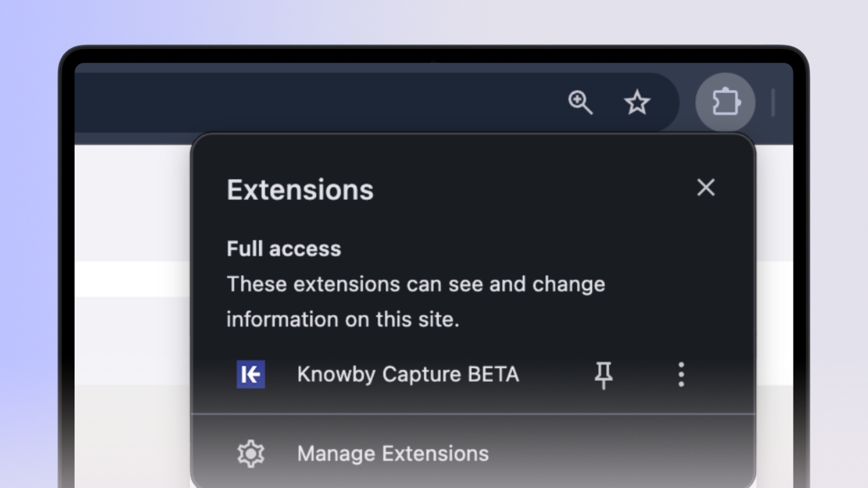Click the 'These extensions can see' description text
Image resolution: width=868 pixels, height=488 pixels.
[x=415, y=284]
